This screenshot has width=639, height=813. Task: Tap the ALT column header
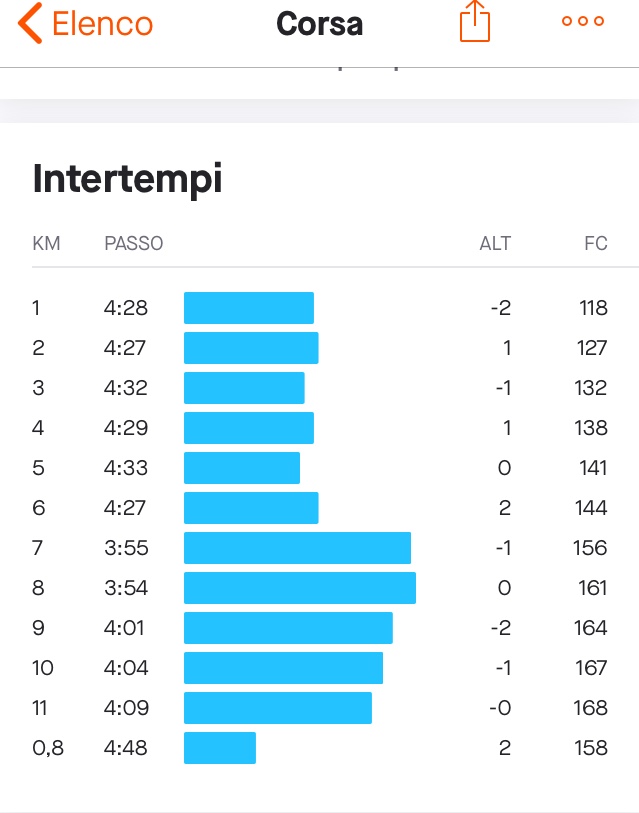pyautogui.click(x=495, y=243)
